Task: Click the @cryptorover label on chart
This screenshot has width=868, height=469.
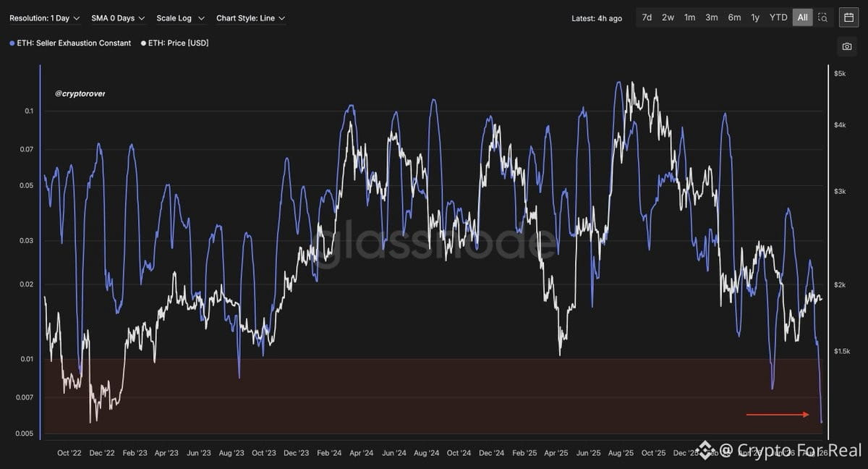Action: coord(80,94)
